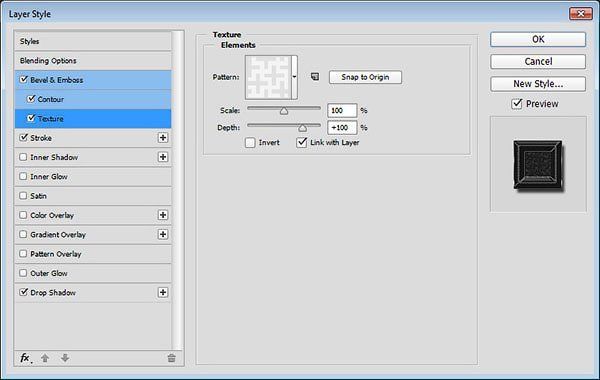This screenshot has height=380, width=600.
Task: Open the pattern picker dropdown arrow
Action: pyautogui.click(x=294, y=77)
